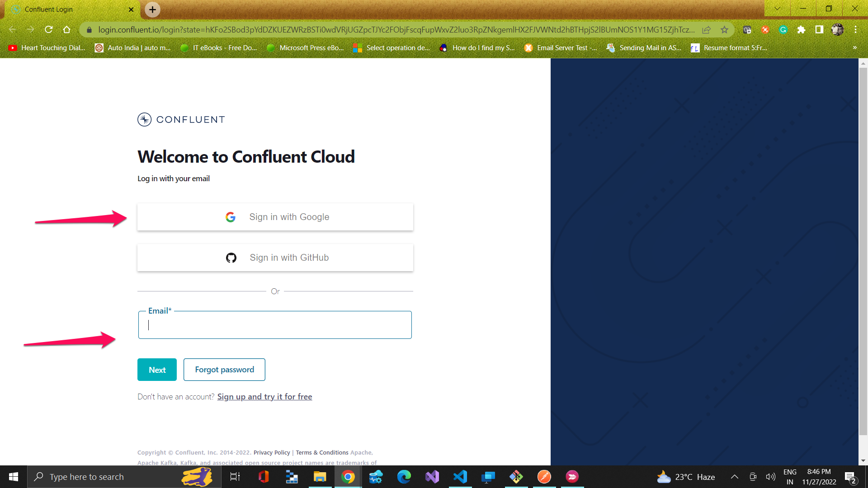This screenshot has width=868, height=488.
Task: Open the Grammarly extension icon
Action: coord(783,29)
